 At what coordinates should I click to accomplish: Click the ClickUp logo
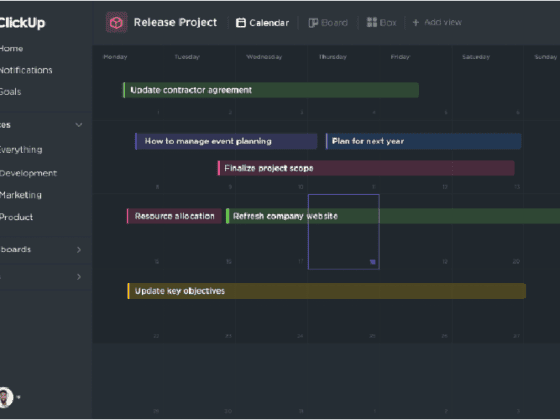[22, 22]
